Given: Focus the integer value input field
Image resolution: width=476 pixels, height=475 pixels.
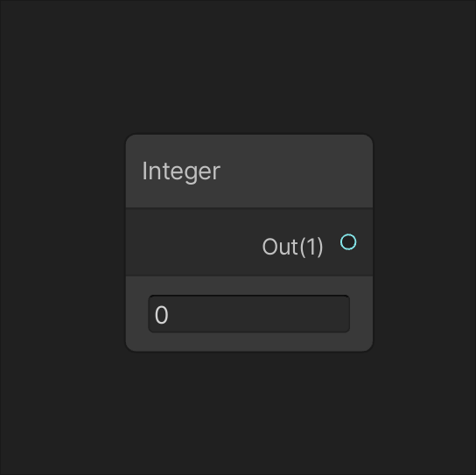Looking at the screenshot, I should (248, 314).
